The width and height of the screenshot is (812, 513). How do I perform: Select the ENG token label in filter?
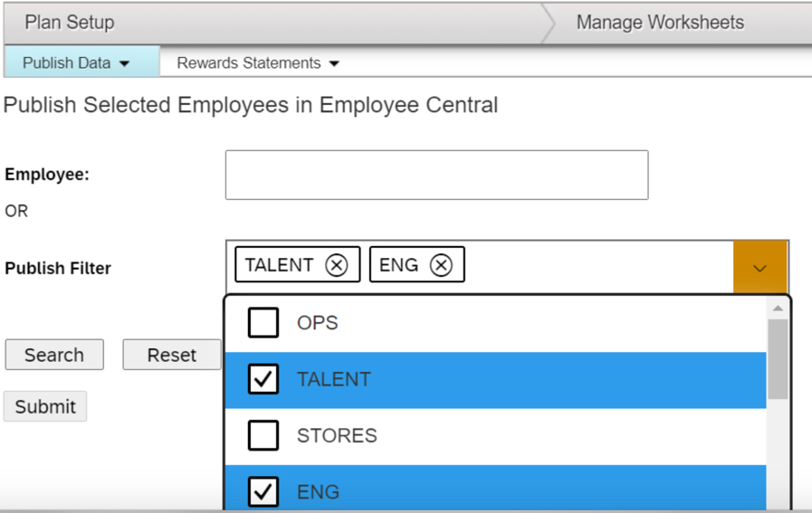[398, 265]
